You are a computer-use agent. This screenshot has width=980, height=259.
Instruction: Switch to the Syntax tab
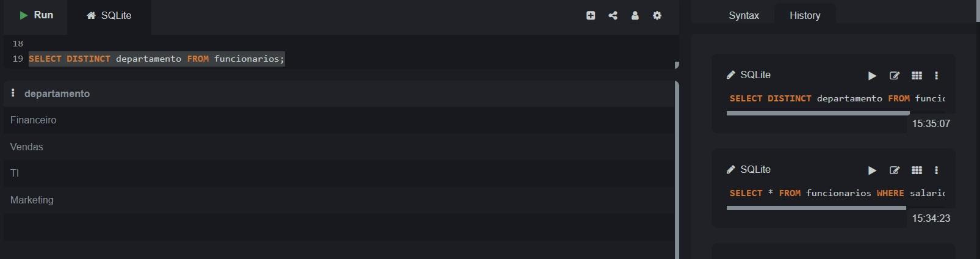[x=744, y=15]
